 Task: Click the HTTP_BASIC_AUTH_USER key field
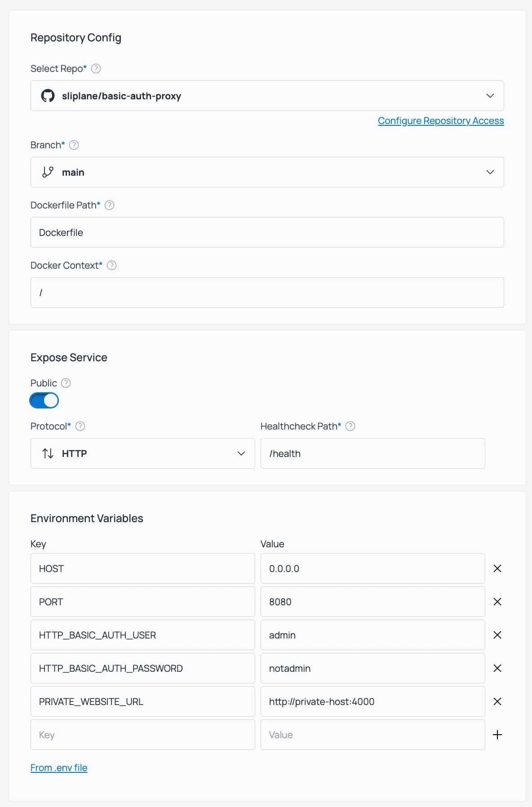coord(143,635)
